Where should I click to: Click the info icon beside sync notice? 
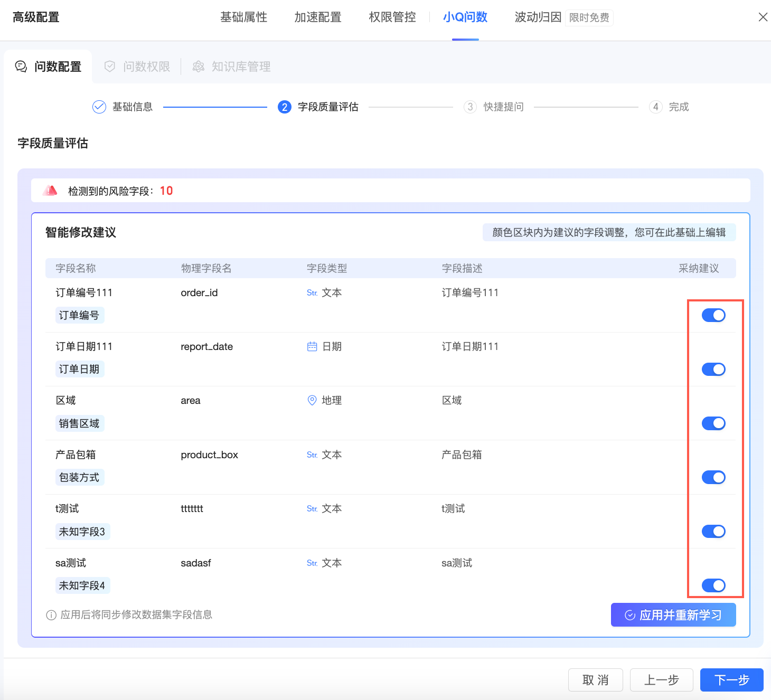51,615
